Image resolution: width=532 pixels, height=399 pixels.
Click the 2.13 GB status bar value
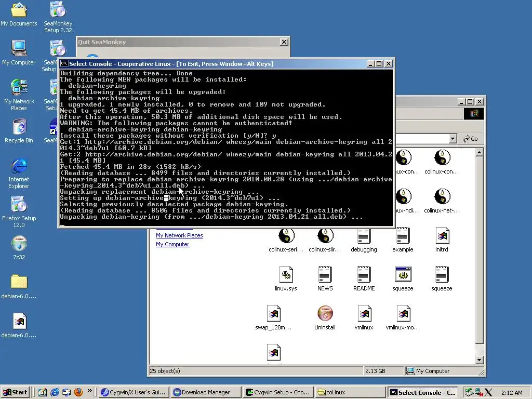[x=375, y=371]
